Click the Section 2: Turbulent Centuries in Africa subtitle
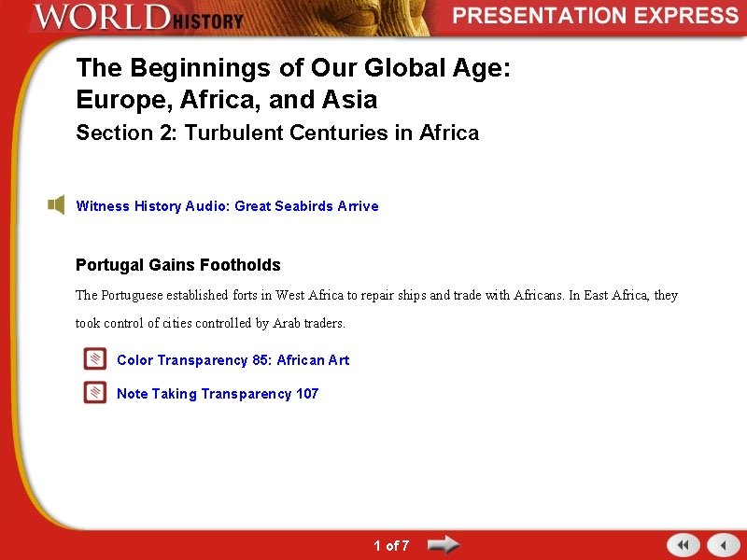Screen dimensions: 747x560 [277, 133]
